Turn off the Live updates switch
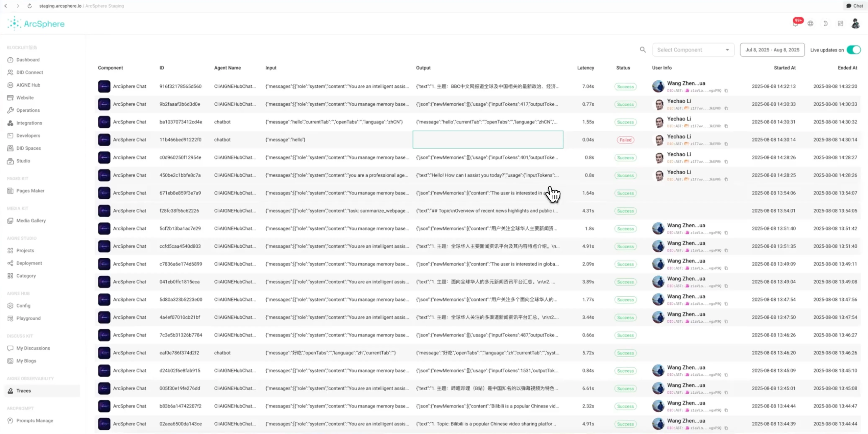 click(x=854, y=50)
